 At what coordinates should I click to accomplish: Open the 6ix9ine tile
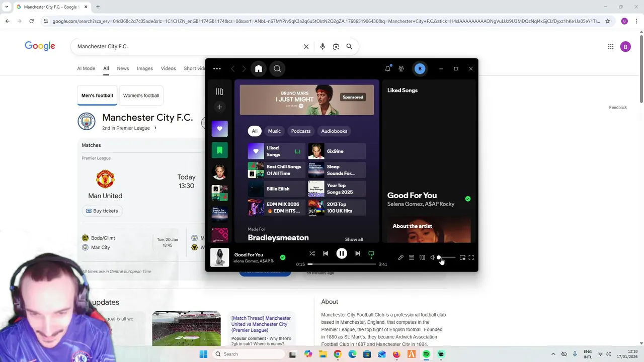pyautogui.click(x=337, y=151)
